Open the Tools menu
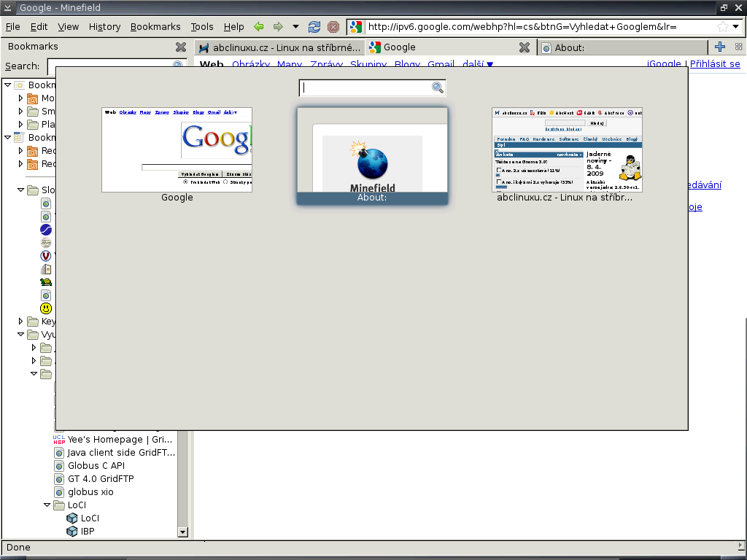This screenshot has height=560, width=747. pos(202,27)
